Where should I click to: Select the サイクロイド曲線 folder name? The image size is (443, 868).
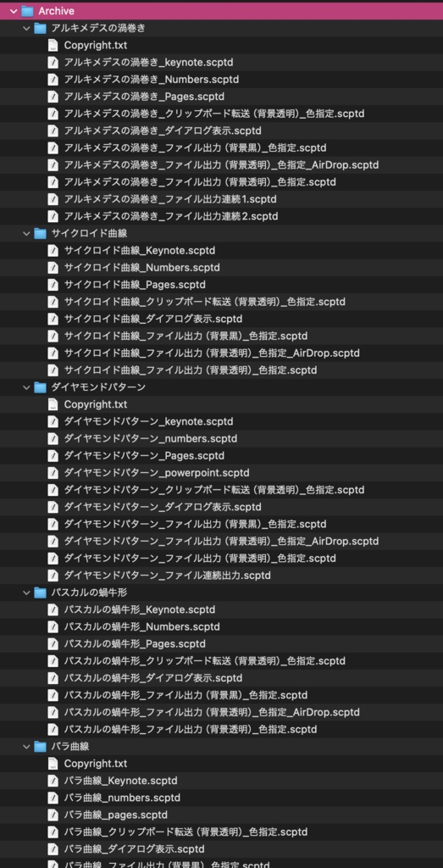click(89, 234)
